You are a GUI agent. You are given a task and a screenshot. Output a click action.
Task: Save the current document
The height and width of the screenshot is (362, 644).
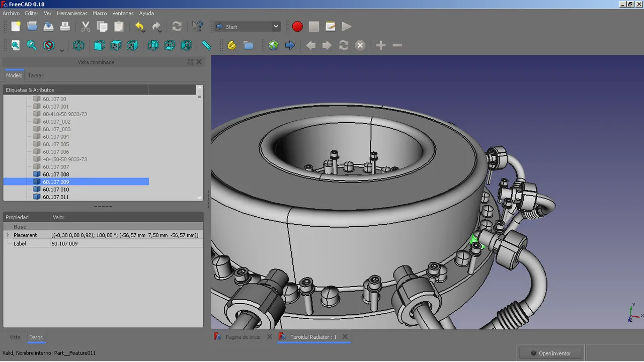(x=49, y=27)
